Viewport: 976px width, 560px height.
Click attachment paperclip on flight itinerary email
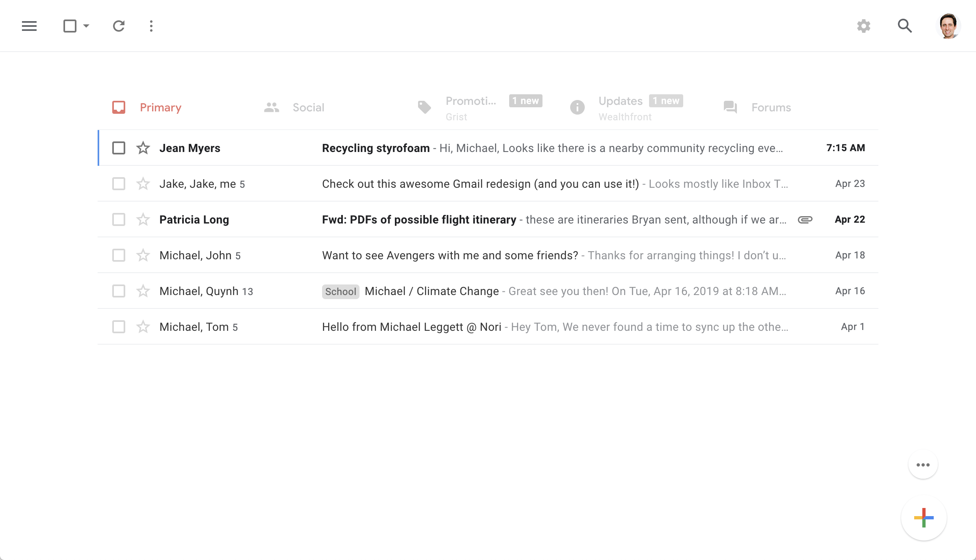805,219
